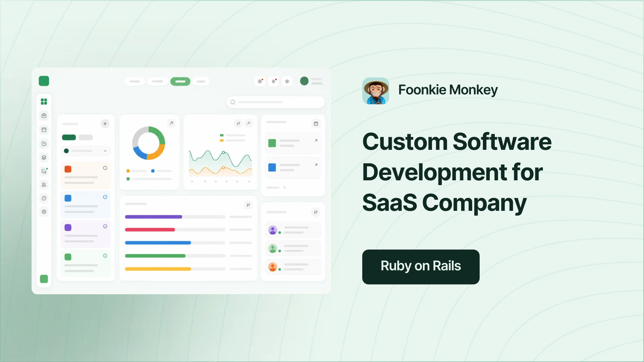The height and width of the screenshot is (362, 644).
Task: Expand the donut chart card with arrow icon
Action: [x=171, y=123]
